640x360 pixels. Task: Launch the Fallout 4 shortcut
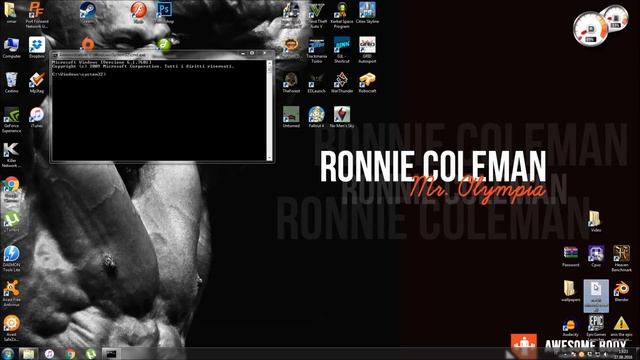[316, 118]
